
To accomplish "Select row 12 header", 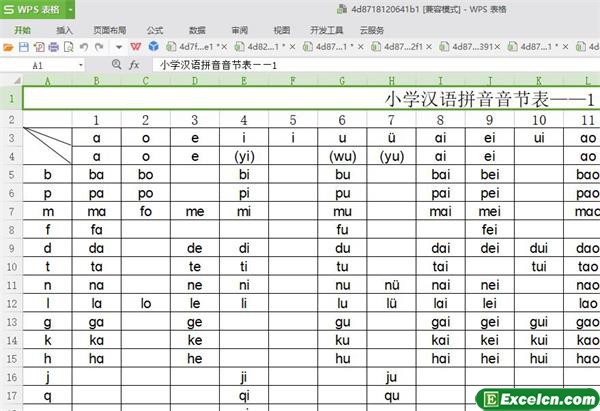I will (11, 303).
